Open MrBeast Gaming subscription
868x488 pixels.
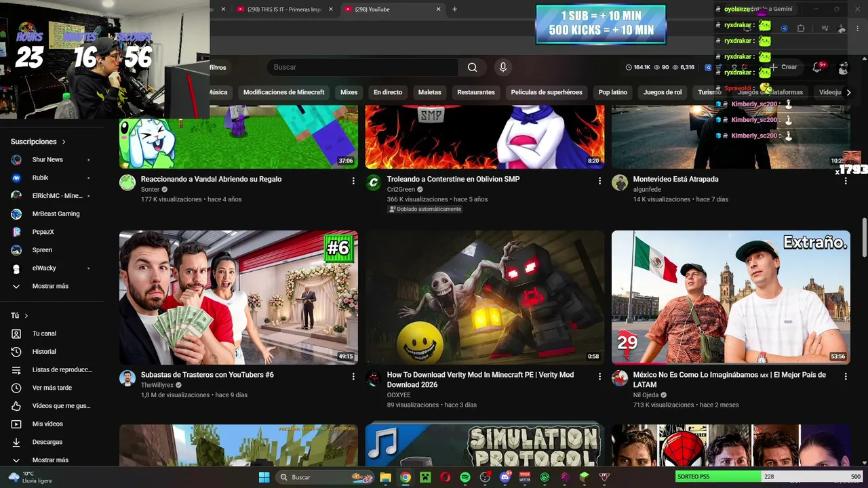52,213
